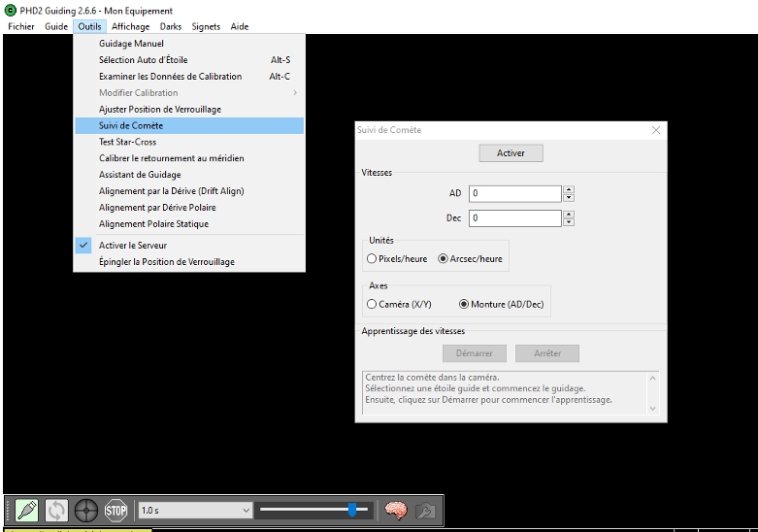
Task: Start guiding with the crosshair icon
Action: (x=86, y=510)
